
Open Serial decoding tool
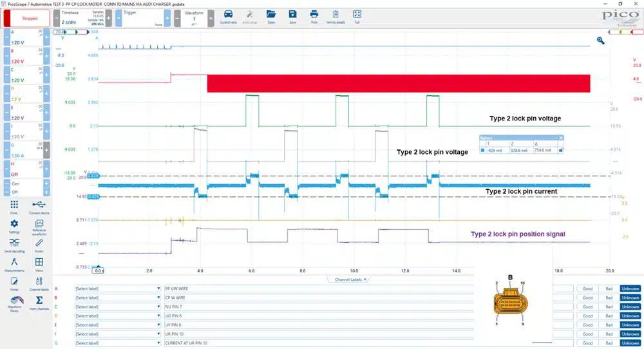pyautogui.click(x=14, y=245)
